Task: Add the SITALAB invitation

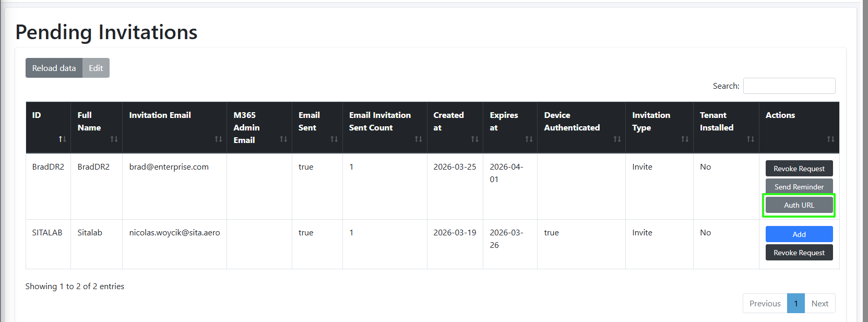Action: (x=799, y=234)
